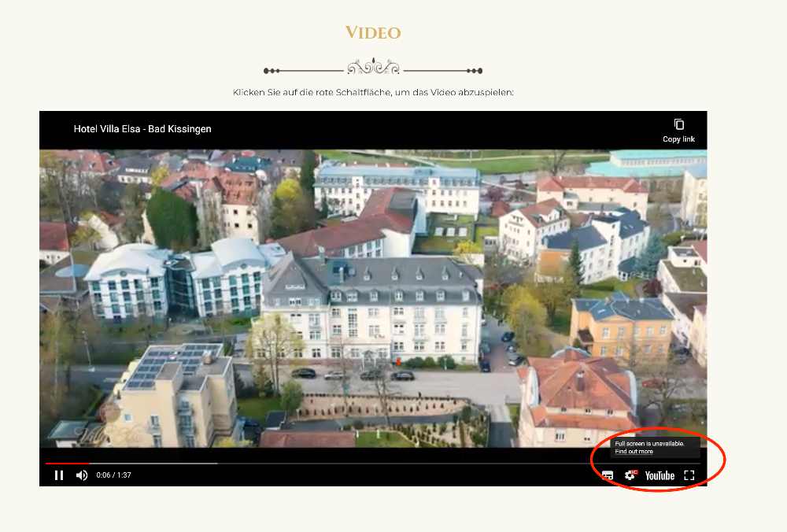787x532 pixels.
Task: Click the ornamental divider below the heading
Action: click(x=373, y=68)
